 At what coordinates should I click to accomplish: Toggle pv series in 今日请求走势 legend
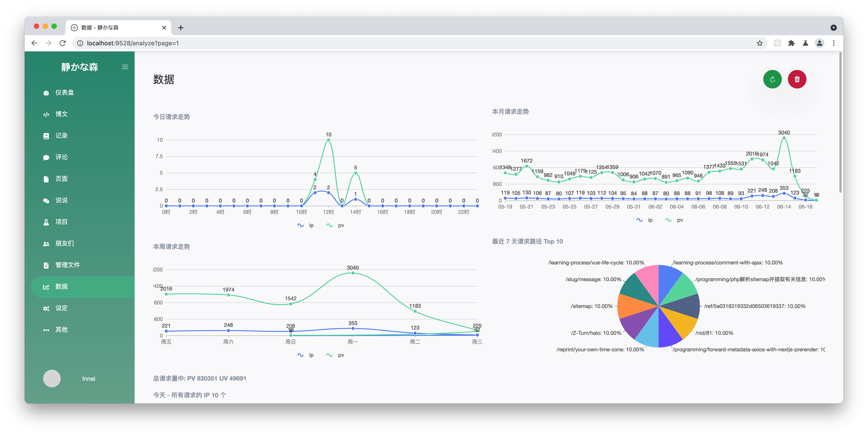(x=335, y=225)
